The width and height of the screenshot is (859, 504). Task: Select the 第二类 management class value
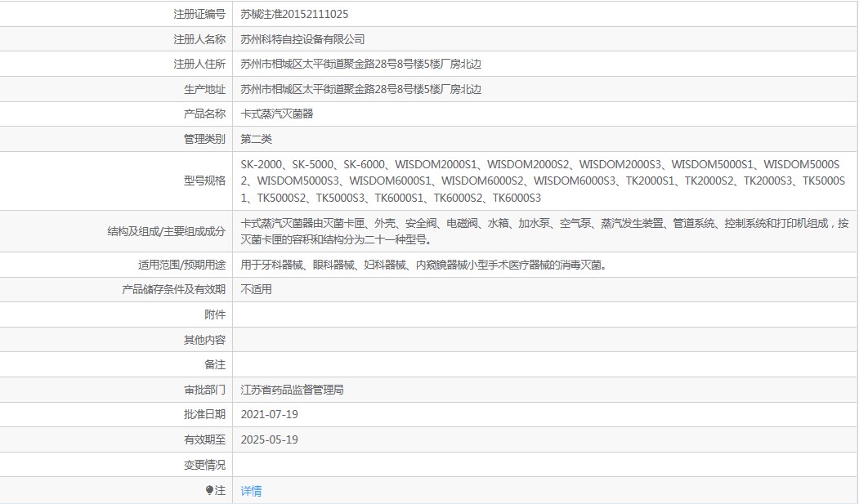256,139
